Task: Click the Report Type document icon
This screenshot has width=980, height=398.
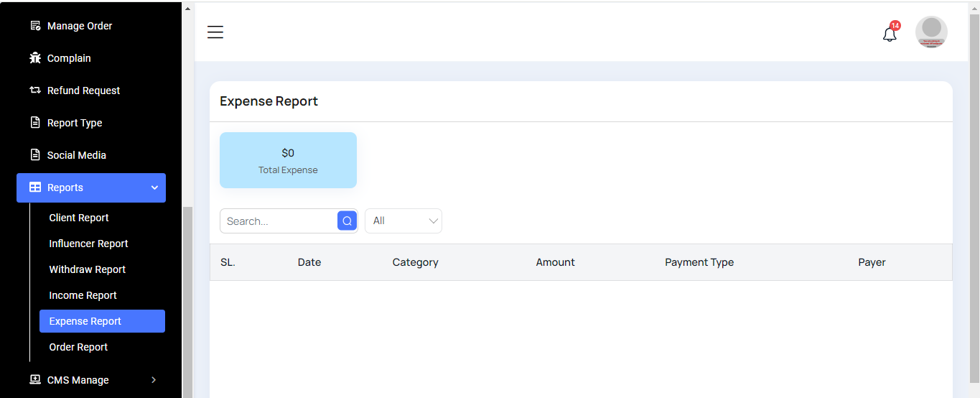Action: point(35,123)
